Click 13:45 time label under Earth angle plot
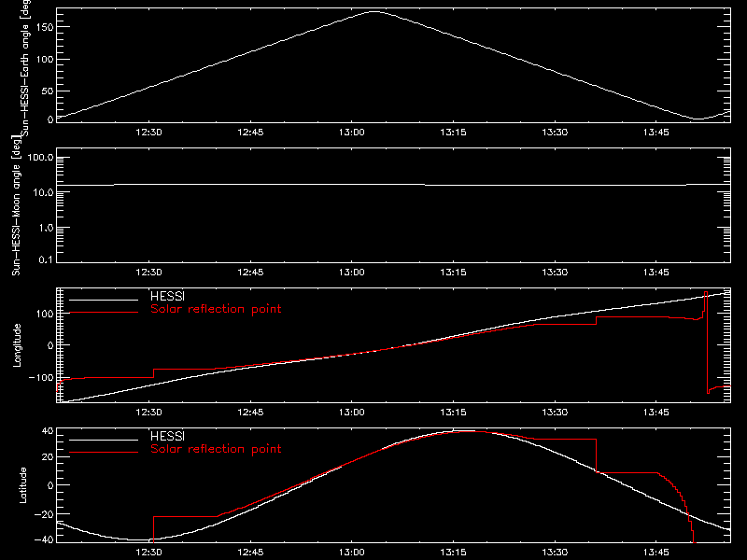The width and height of the screenshot is (747, 560). 656,133
